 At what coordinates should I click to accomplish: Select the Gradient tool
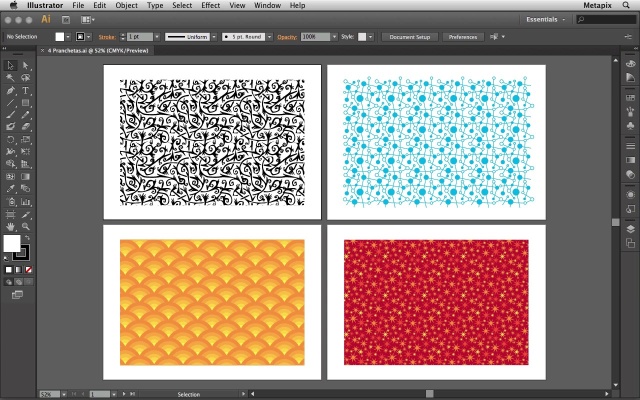point(25,177)
